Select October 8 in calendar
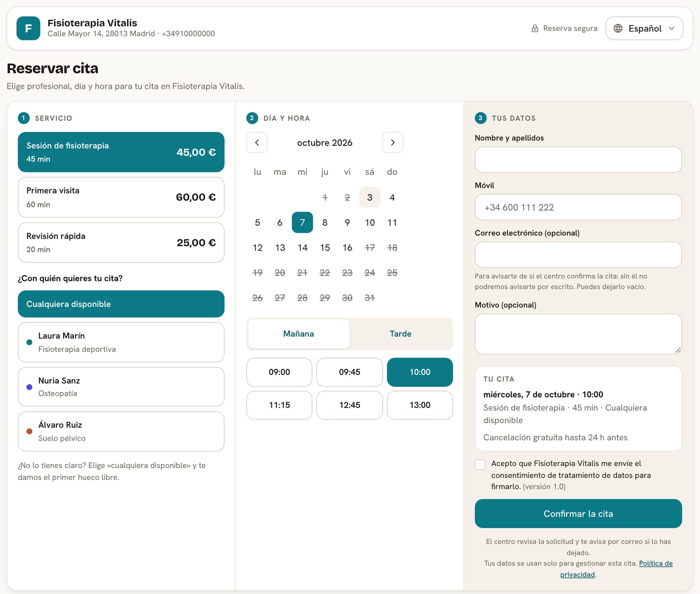The image size is (700, 594). tap(325, 222)
